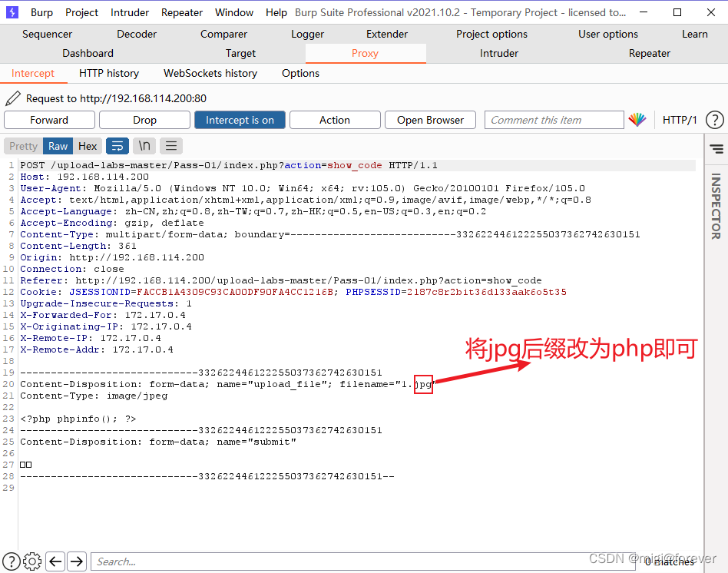Click the pencil edit-target icon

tap(13, 98)
